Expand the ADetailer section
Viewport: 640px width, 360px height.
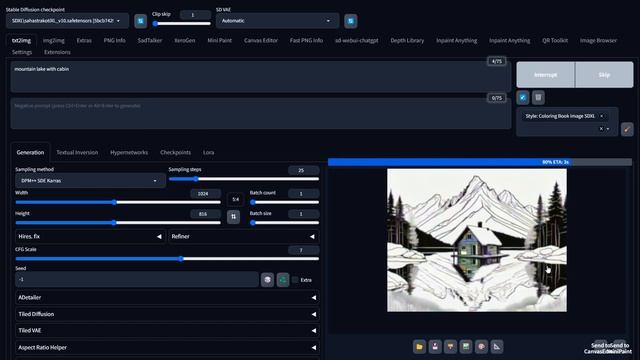167,298
